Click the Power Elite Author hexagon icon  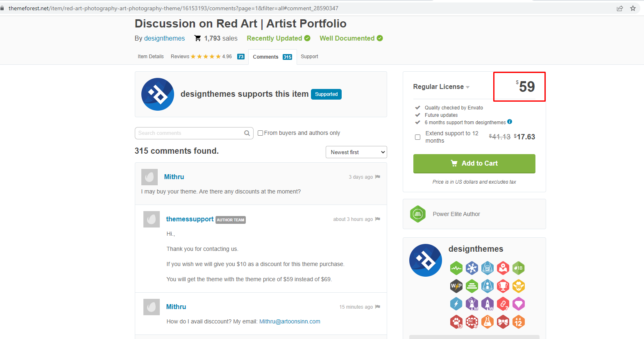tap(418, 214)
